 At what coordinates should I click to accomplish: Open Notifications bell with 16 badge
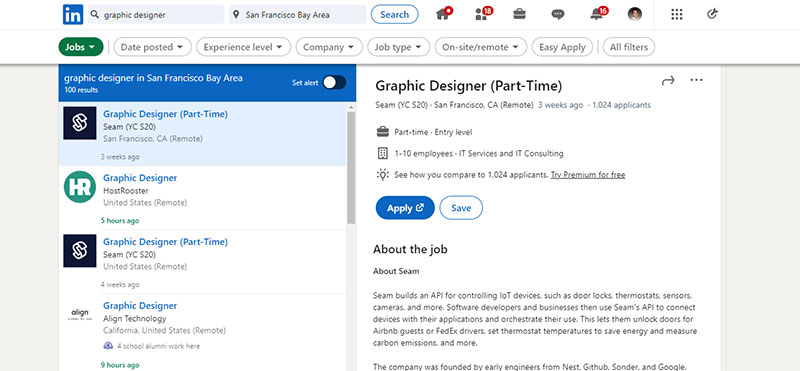(x=597, y=14)
